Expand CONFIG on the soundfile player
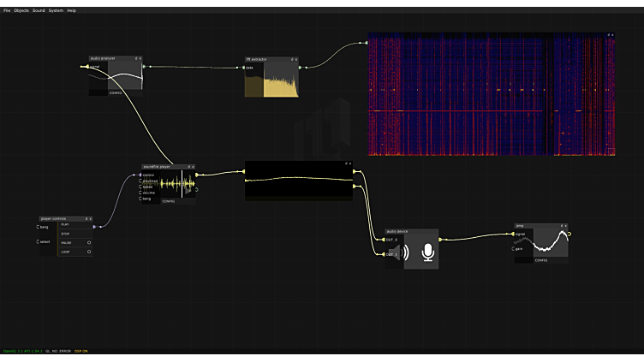The width and height of the screenshot is (644, 362). point(168,201)
